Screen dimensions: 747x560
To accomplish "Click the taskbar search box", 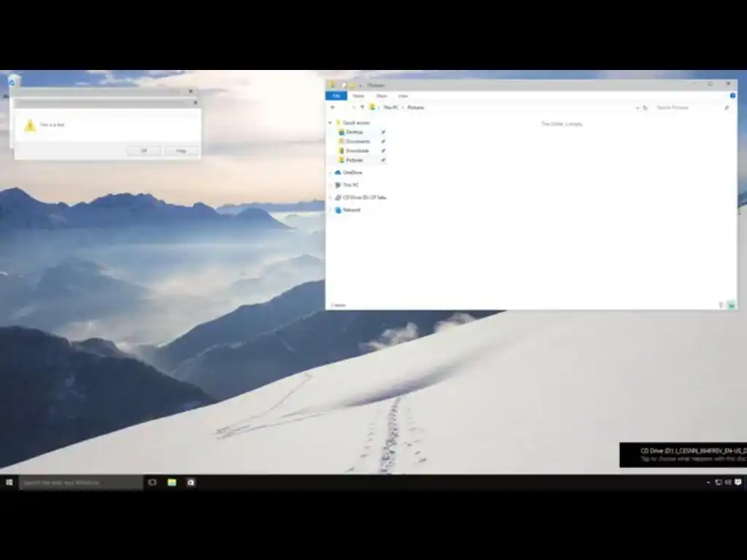I will click(81, 483).
